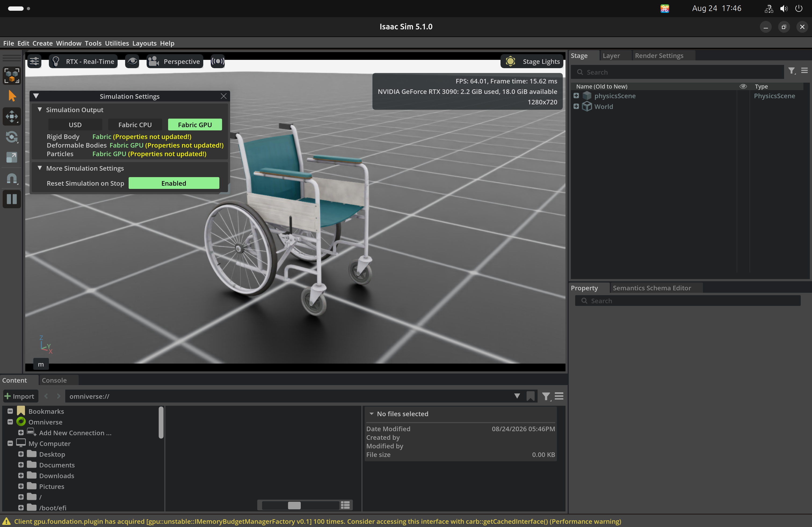Switch to the Layer tab
This screenshot has width=812, height=527.
tap(611, 56)
